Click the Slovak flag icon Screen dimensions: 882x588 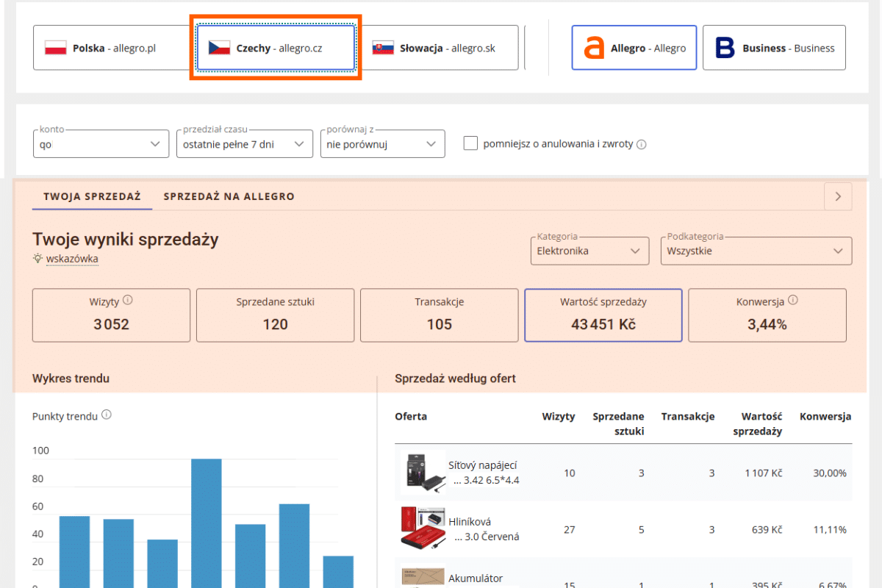click(x=383, y=49)
